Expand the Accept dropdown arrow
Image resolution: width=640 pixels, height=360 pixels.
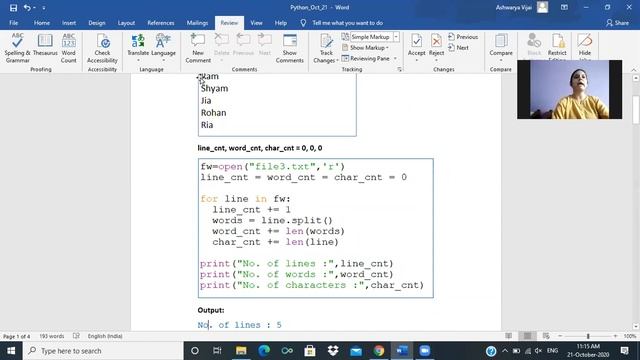tap(416, 60)
